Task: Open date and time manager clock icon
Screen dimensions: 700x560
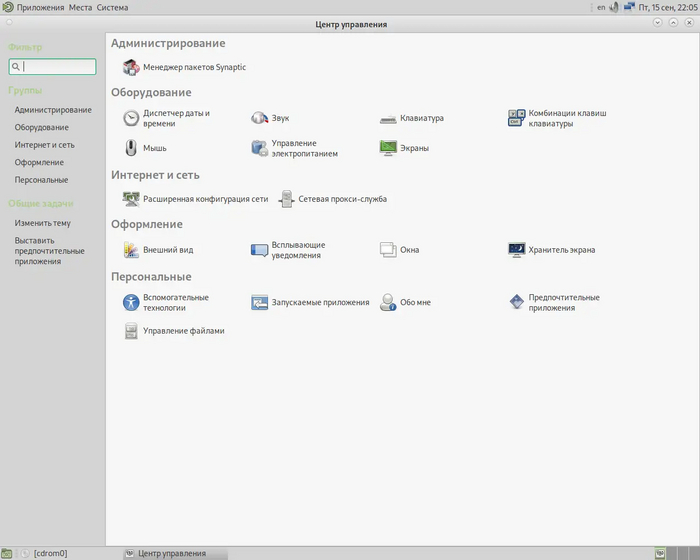Action: [131, 118]
